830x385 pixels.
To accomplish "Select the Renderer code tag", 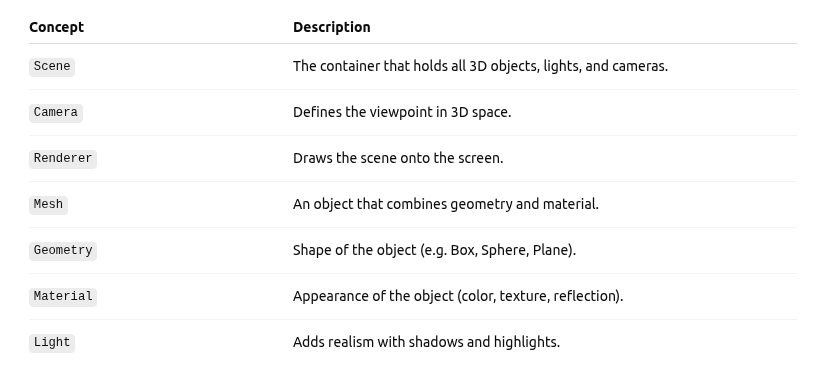I will [x=63, y=159].
